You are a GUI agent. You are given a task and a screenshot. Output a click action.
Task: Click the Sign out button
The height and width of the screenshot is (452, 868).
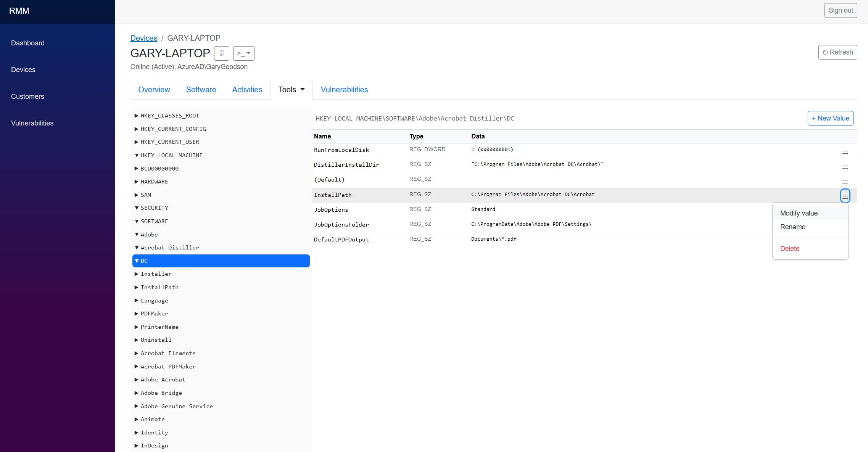(841, 10)
